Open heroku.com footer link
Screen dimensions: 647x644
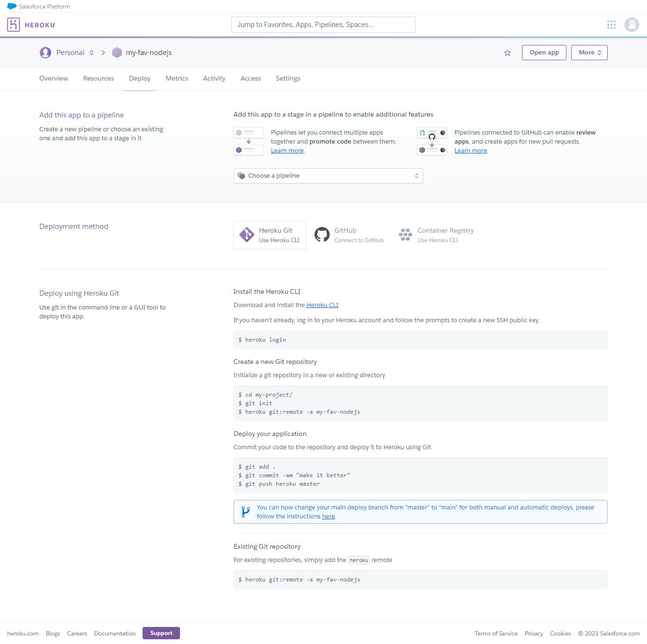(23, 634)
